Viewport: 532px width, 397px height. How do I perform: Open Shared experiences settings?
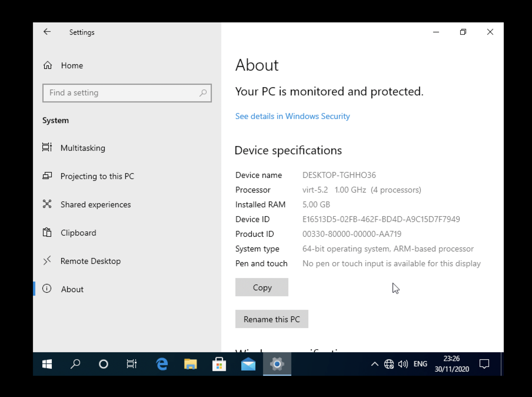[x=95, y=204]
